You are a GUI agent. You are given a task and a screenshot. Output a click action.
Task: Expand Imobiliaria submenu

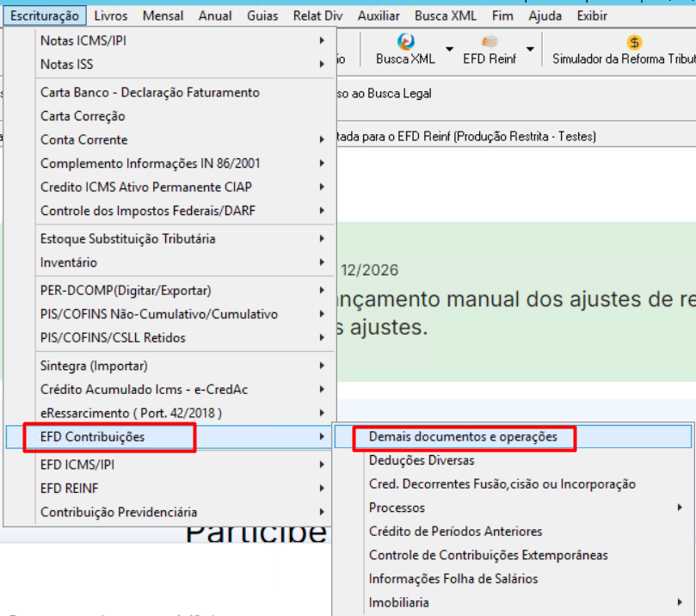513,602
